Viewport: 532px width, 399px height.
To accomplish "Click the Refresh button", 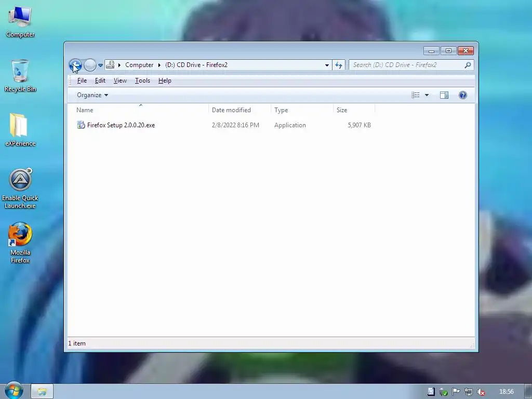I will point(339,65).
